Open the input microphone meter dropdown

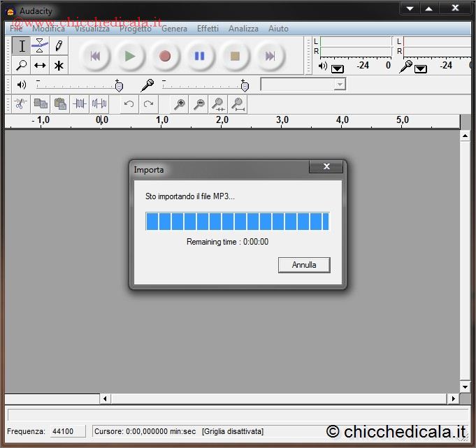[421, 68]
